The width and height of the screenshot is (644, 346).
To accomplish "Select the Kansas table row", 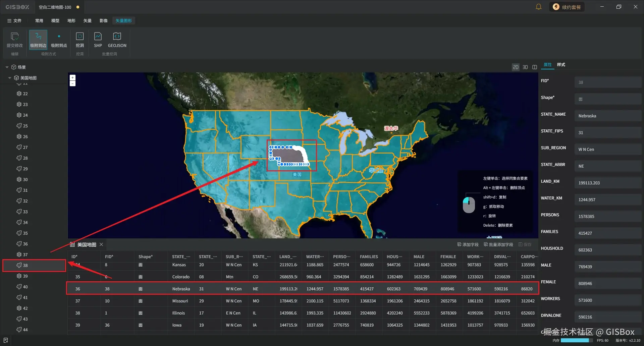I will [x=303, y=265].
